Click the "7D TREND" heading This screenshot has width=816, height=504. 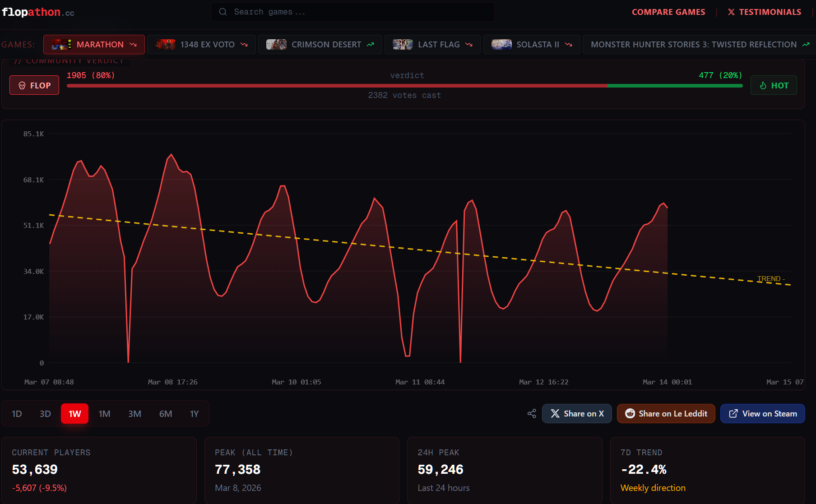click(641, 453)
